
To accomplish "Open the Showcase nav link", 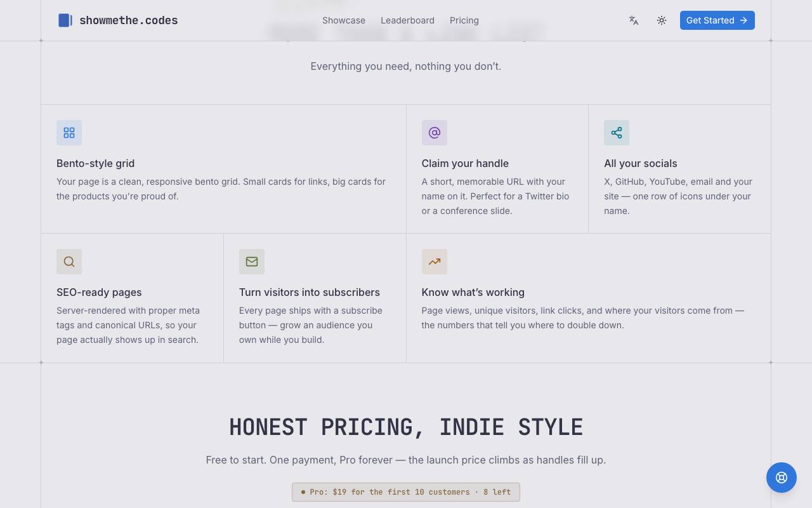I will click(x=344, y=20).
